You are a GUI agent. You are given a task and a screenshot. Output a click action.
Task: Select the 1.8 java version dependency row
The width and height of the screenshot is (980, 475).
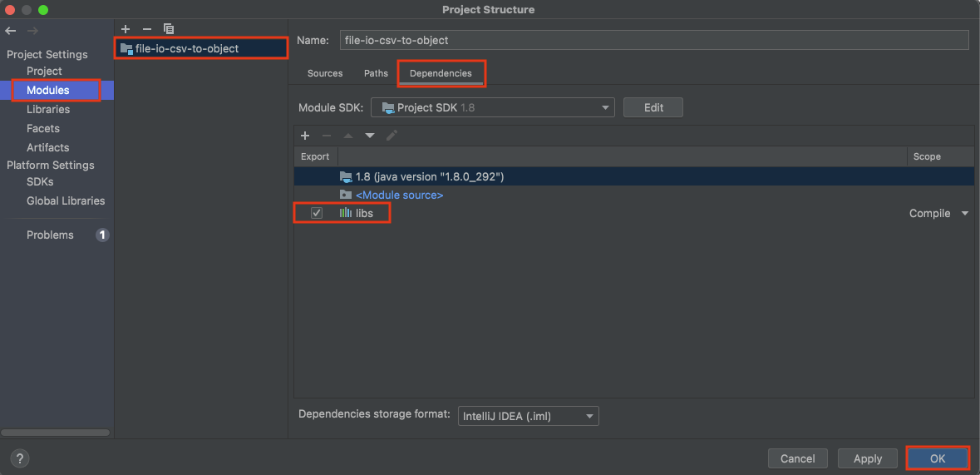click(633, 176)
